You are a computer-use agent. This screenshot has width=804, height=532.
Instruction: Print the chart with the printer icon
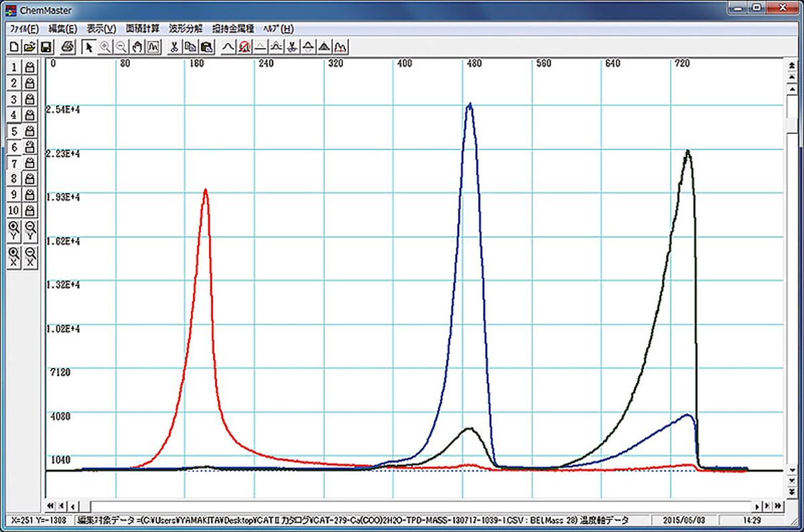point(67,47)
